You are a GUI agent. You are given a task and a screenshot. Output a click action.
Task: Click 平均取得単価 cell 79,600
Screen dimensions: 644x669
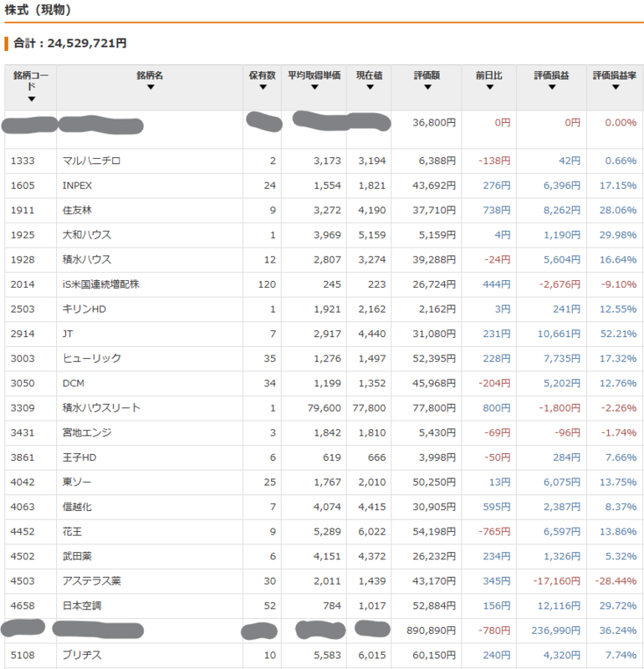click(325, 408)
